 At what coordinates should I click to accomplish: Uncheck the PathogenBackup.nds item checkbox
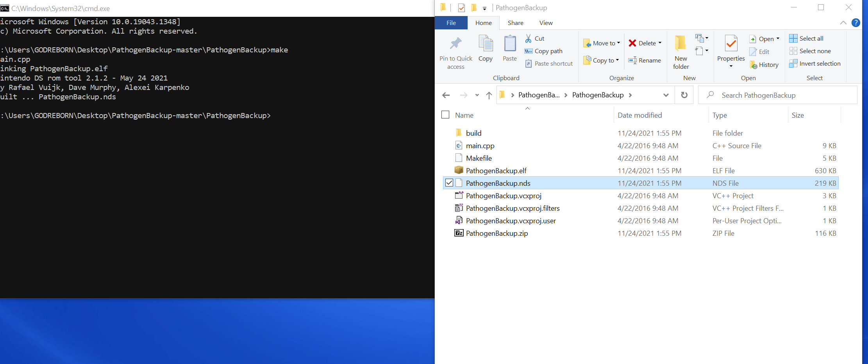tap(449, 183)
